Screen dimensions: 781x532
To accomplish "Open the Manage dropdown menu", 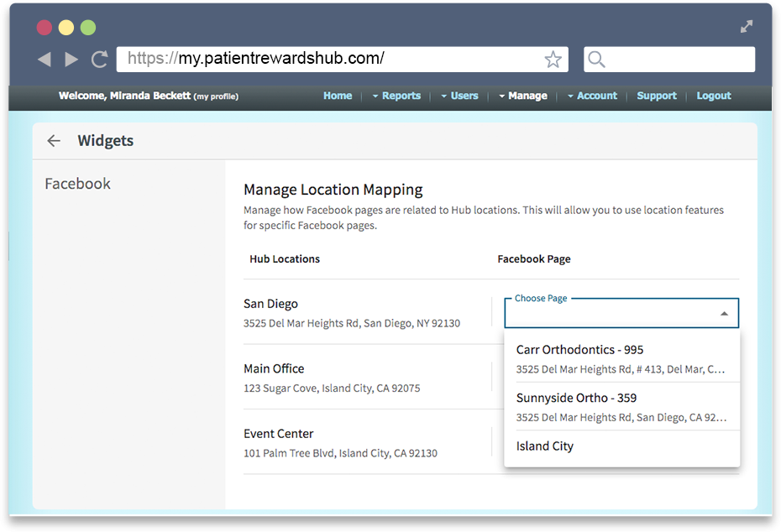I will [x=523, y=96].
